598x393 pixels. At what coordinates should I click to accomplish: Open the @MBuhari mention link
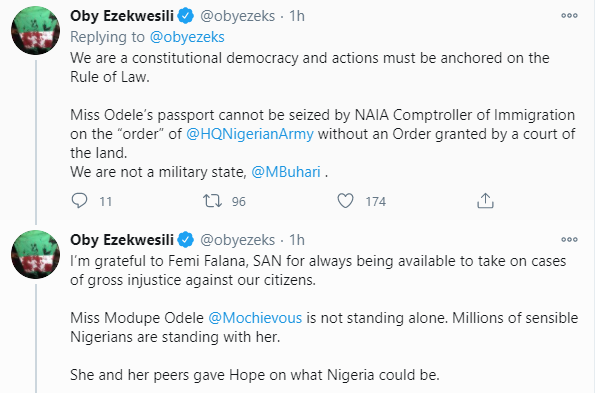[286, 172]
